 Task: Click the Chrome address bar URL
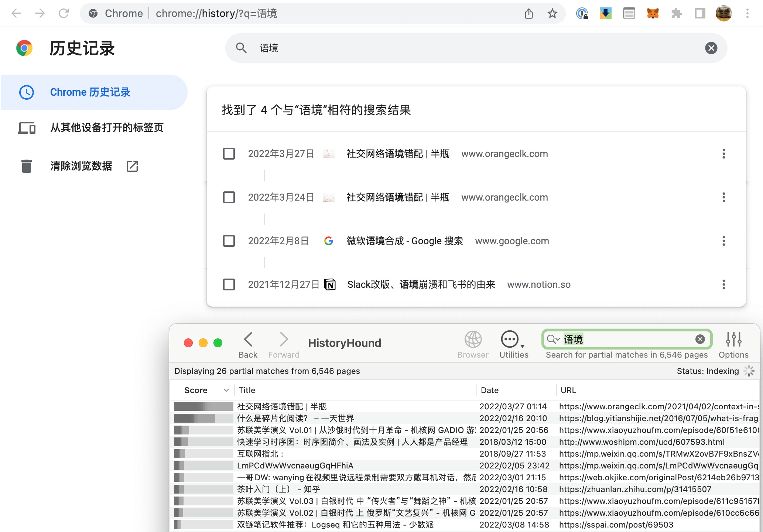point(216,14)
